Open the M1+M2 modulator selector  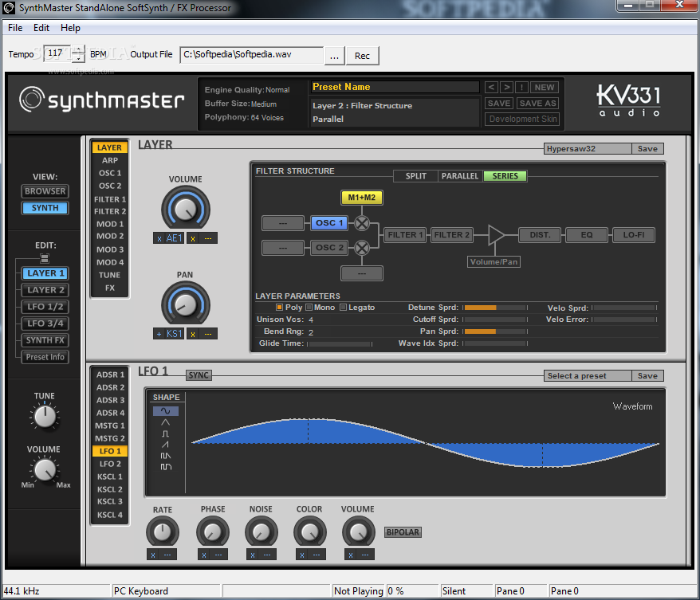pos(362,198)
